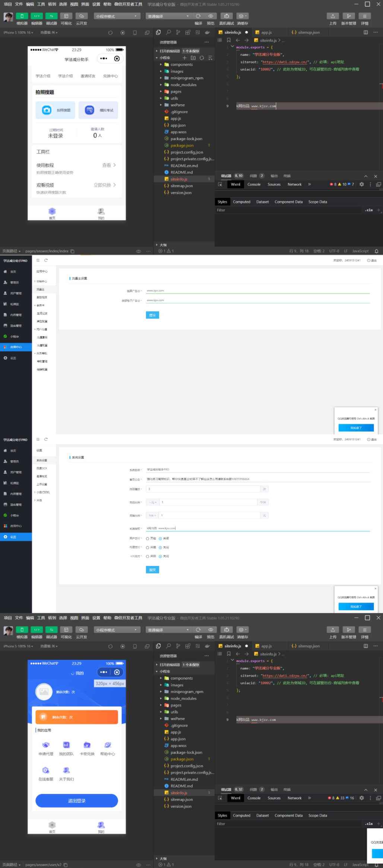Turn on IOS支付 with 开启 radio
The image size is (383, 868).
click(148, 556)
